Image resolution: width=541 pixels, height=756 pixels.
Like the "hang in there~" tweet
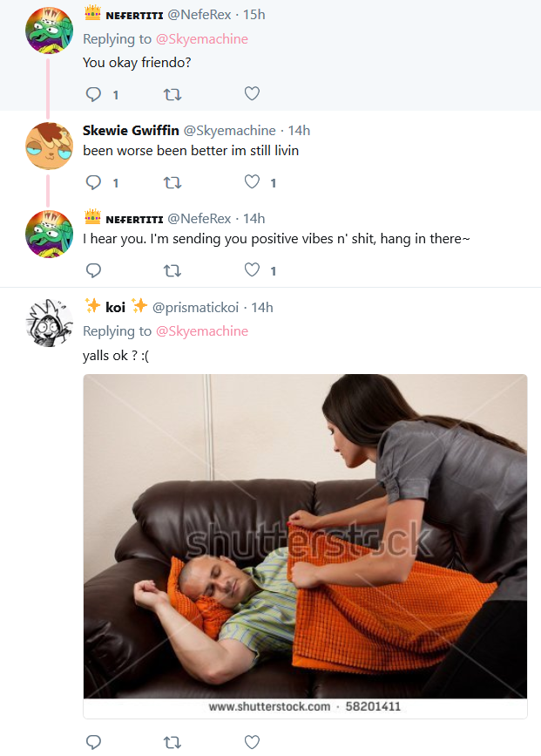252,270
